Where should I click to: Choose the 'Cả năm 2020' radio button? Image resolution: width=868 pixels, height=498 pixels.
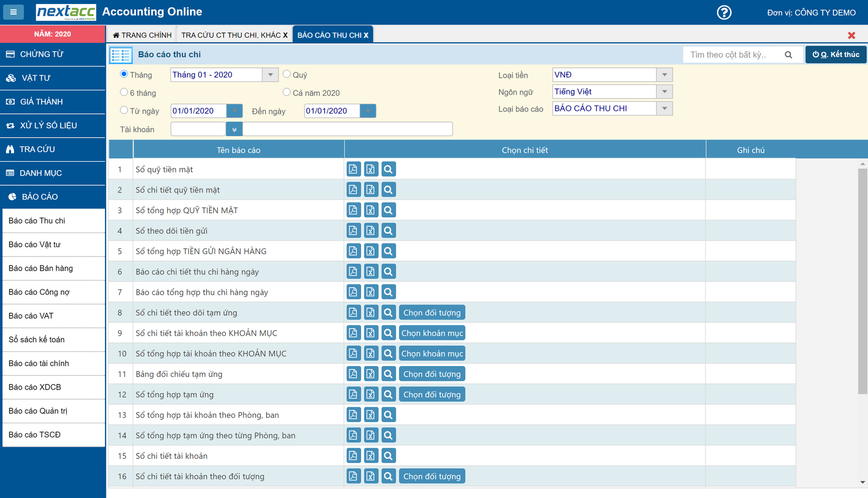click(287, 92)
